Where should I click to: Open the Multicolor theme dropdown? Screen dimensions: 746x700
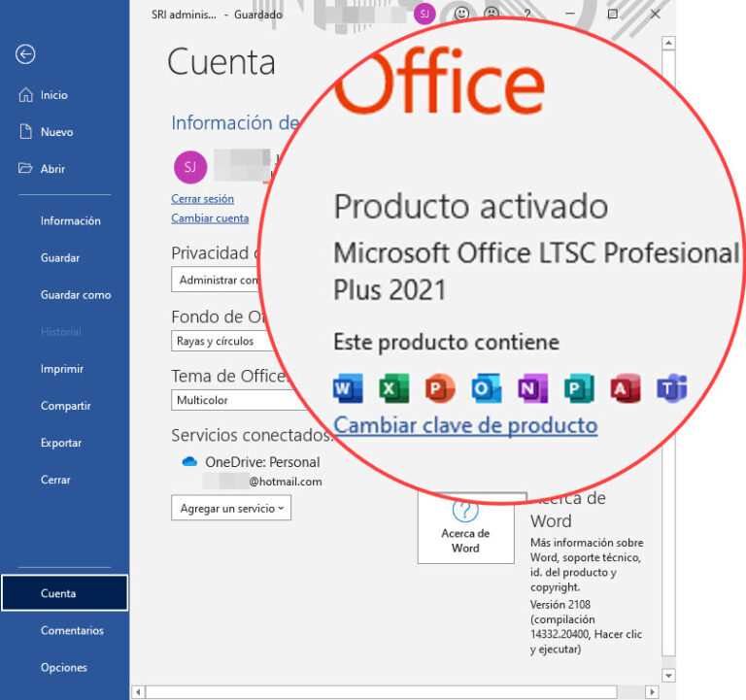coord(240,400)
